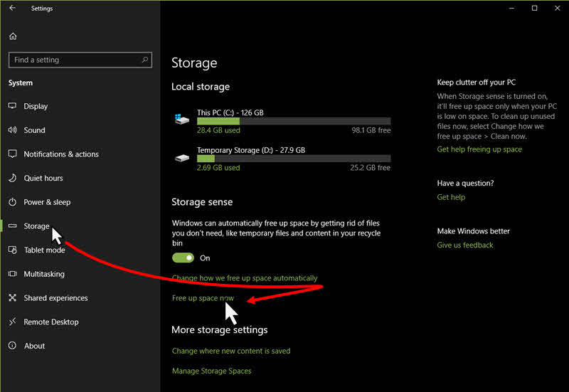569x392 pixels.
Task: Click Manage Storage Spaces link
Action: (211, 371)
